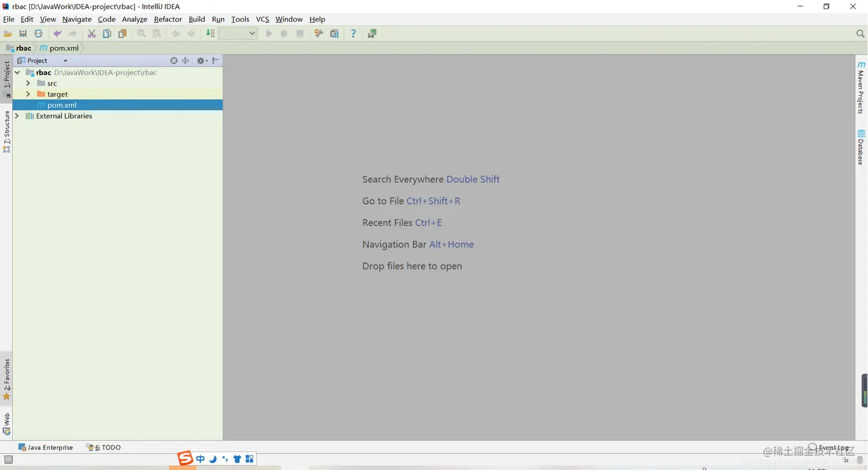The image size is (868, 470).
Task: Toggle the 1: Project side tab
Action: 7,79
